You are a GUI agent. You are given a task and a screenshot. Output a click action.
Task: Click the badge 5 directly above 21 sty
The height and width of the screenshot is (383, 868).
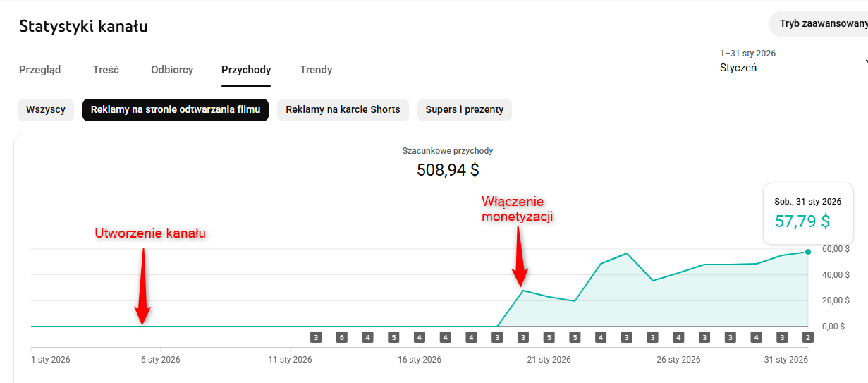coord(549,337)
